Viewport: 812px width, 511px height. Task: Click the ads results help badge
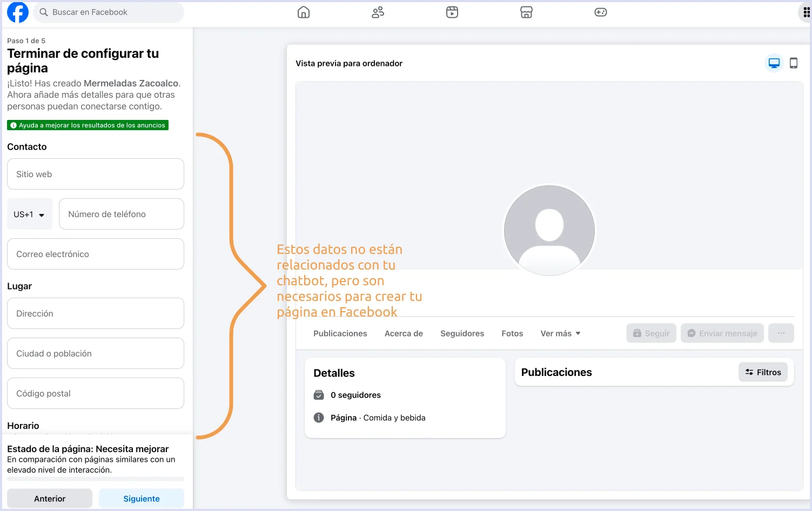coord(88,125)
